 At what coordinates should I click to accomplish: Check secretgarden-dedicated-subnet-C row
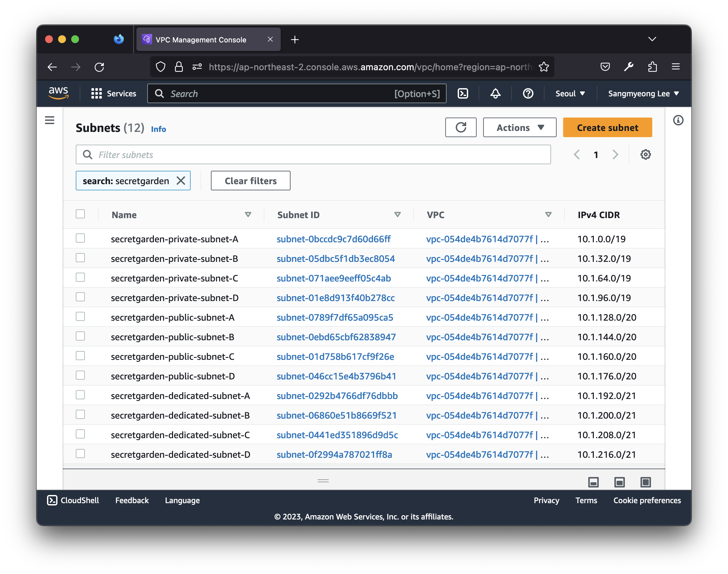point(80,434)
